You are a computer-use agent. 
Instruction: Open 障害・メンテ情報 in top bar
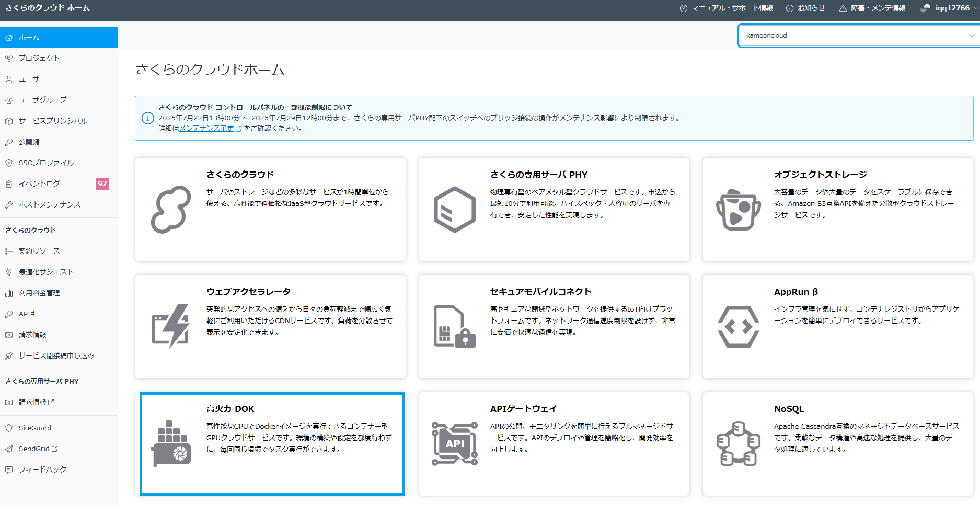872,8
